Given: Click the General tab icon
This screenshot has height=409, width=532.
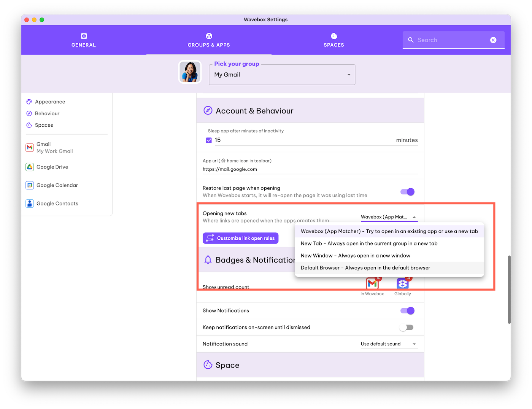Looking at the screenshot, I should [84, 36].
